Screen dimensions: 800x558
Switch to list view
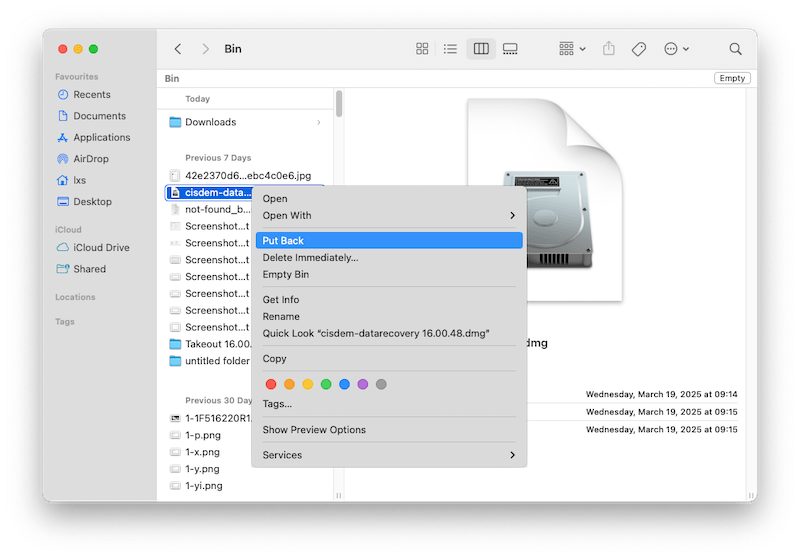click(x=451, y=49)
